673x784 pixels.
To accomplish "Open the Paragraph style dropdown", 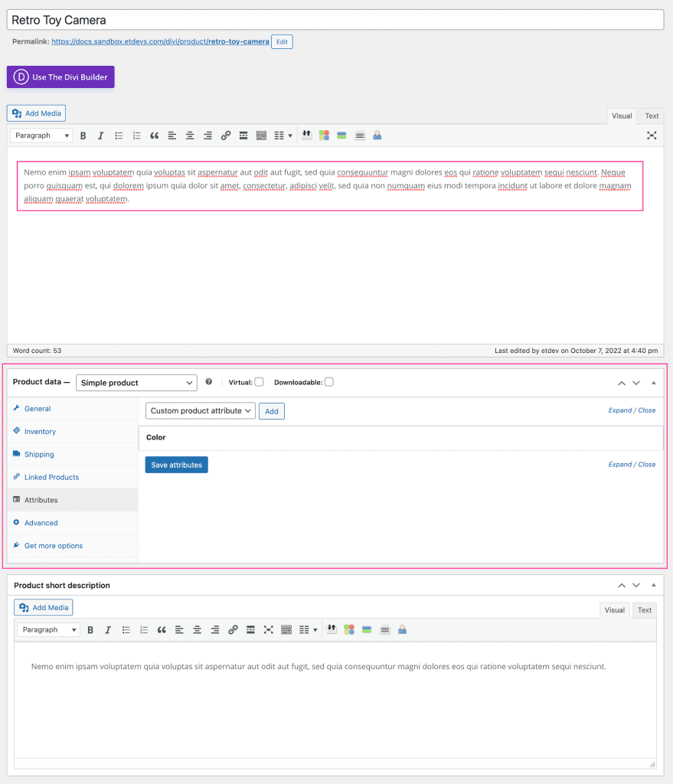I will pyautogui.click(x=41, y=135).
